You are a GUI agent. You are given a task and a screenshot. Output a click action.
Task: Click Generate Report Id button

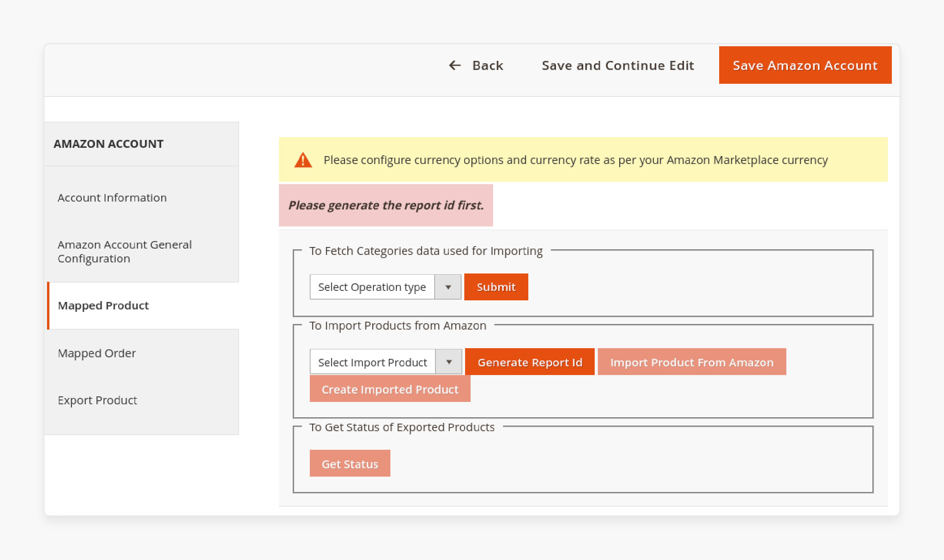pyautogui.click(x=529, y=362)
